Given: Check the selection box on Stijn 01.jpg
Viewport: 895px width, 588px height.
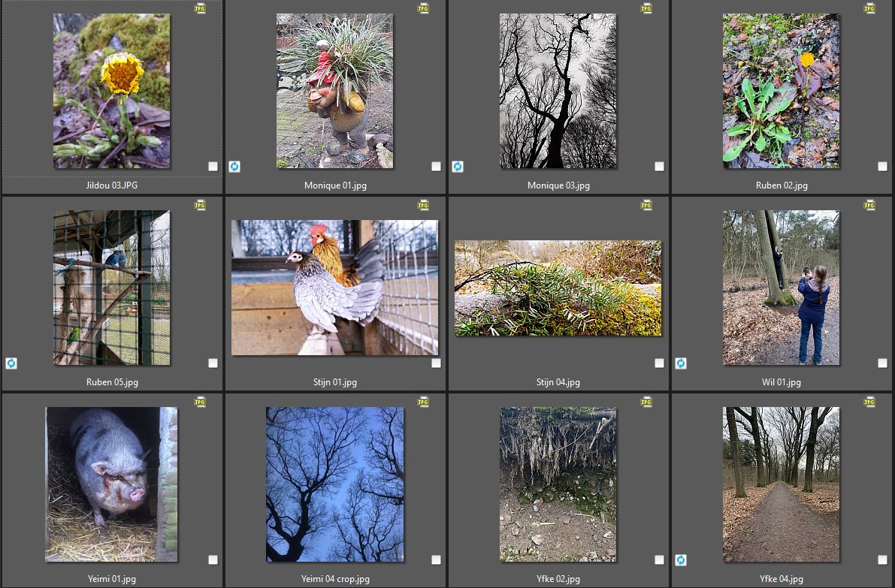Looking at the screenshot, I should (x=436, y=363).
